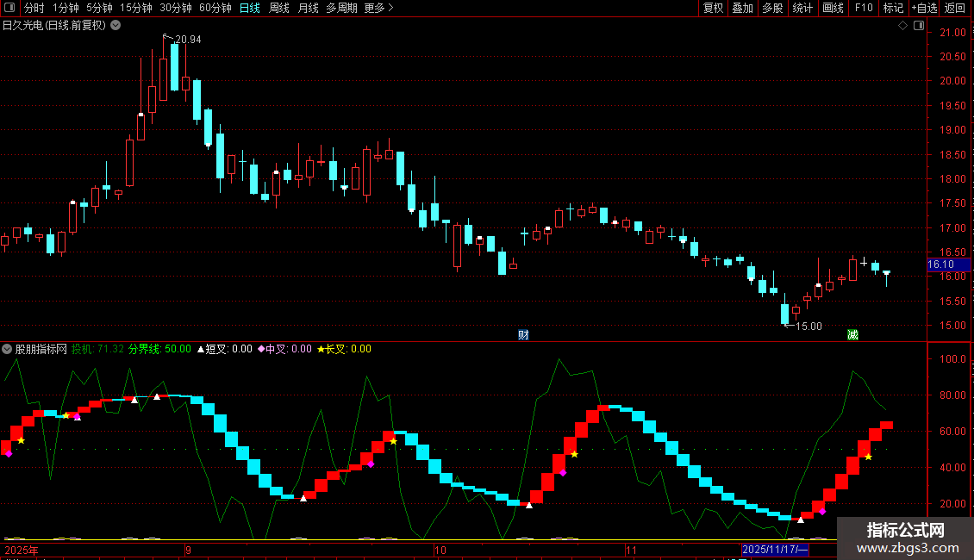This screenshot has width=974, height=560.
Task: Click the 20.00 indicator axis label
Action: pyautogui.click(x=952, y=503)
